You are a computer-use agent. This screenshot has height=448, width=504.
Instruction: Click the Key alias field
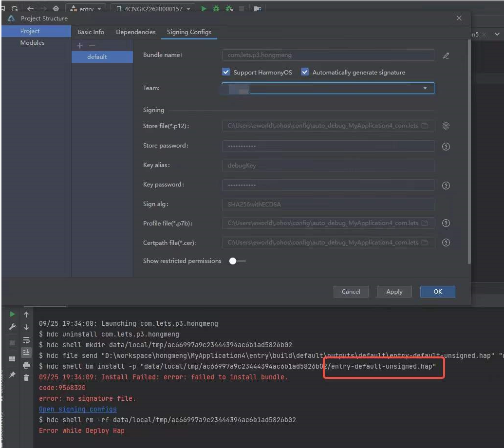click(x=328, y=166)
